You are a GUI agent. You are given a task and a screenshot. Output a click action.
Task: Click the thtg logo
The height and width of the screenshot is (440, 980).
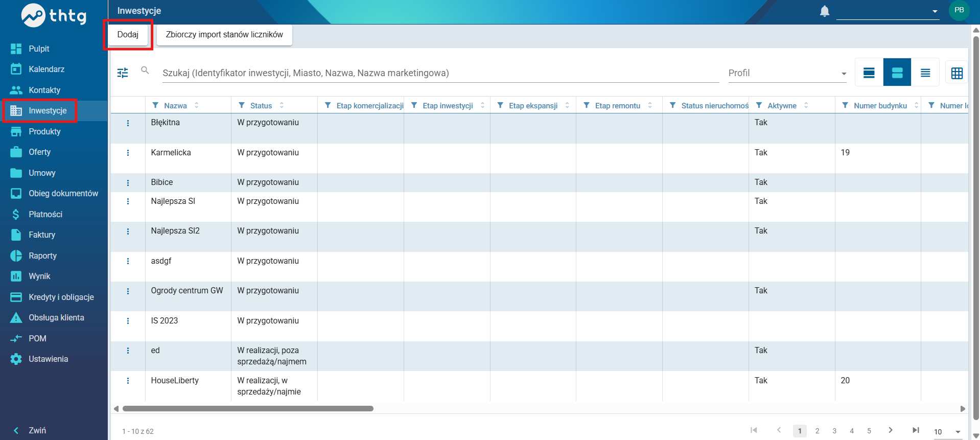(54, 15)
